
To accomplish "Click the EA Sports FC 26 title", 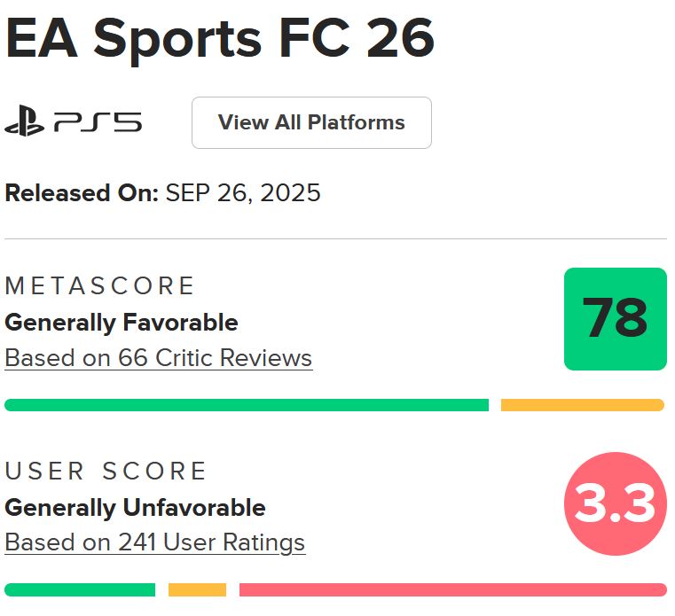I will (x=220, y=37).
